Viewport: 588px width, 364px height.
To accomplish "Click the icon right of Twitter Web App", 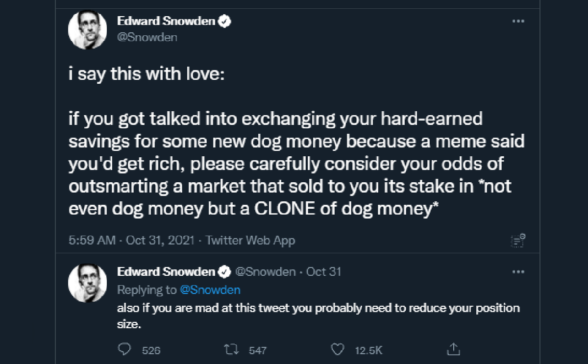I will coord(518,240).
